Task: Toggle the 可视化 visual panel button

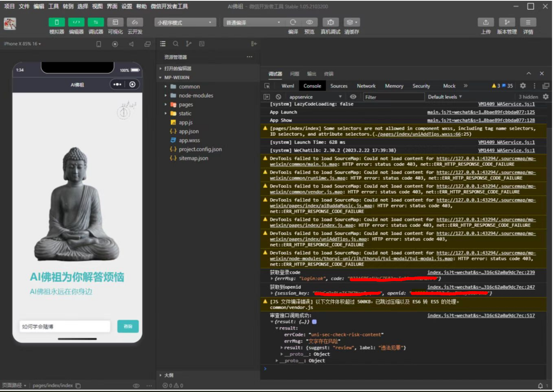Action: point(115,22)
